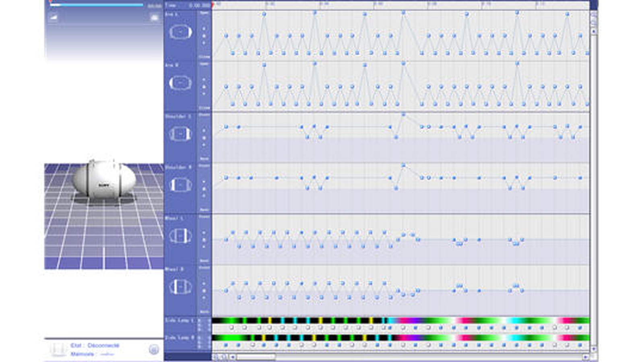644x362 pixels.
Task: Click the timeline scroll left arrow
Action: point(232,357)
